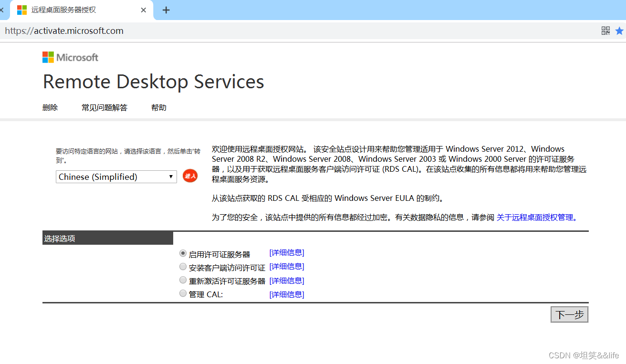
Task: Open 详细信息 link for 安装客户端访问许可证
Action: [x=287, y=267]
